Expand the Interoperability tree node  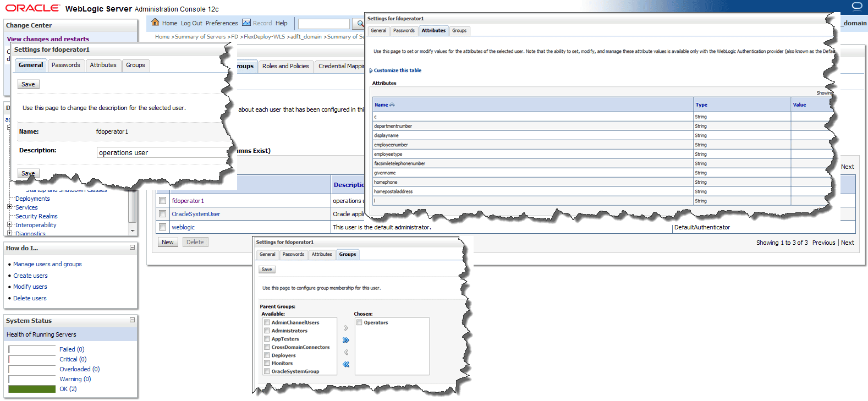[x=9, y=224]
